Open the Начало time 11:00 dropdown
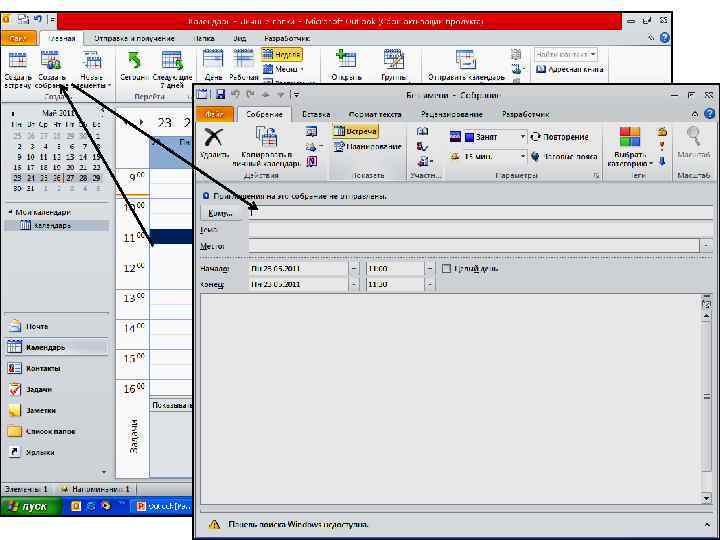This screenshot has width=720, height=540. 429,269
